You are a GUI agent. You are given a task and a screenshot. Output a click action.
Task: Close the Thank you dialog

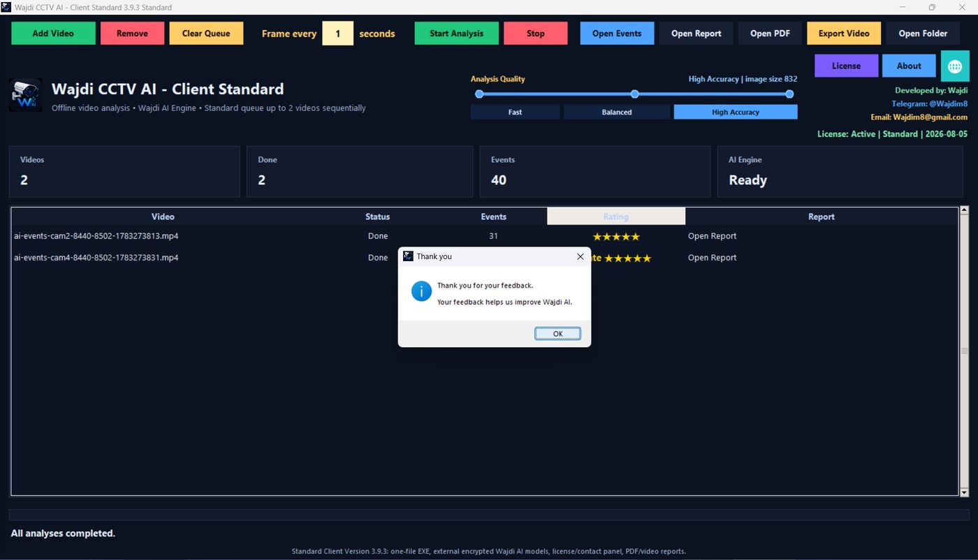[x=580, y=256]
